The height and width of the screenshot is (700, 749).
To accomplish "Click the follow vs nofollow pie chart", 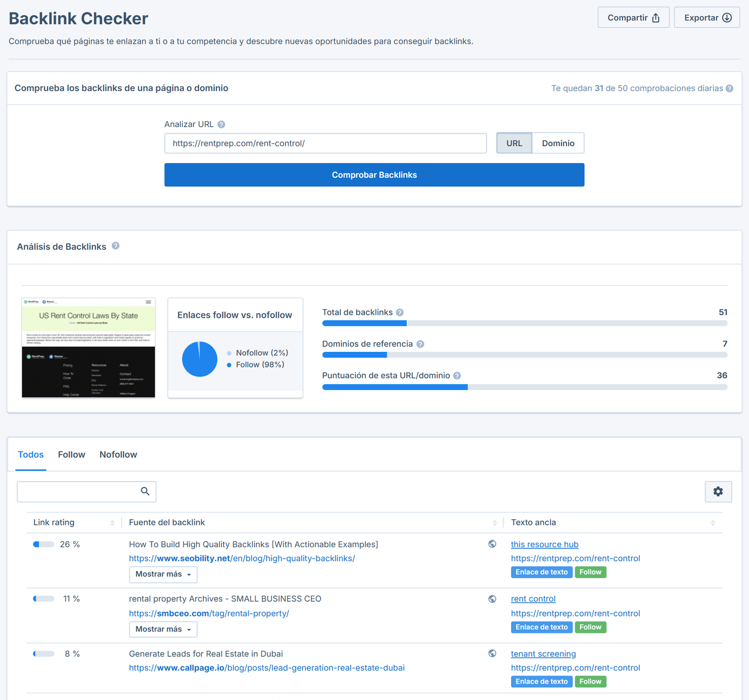I will tap(200, 359).
